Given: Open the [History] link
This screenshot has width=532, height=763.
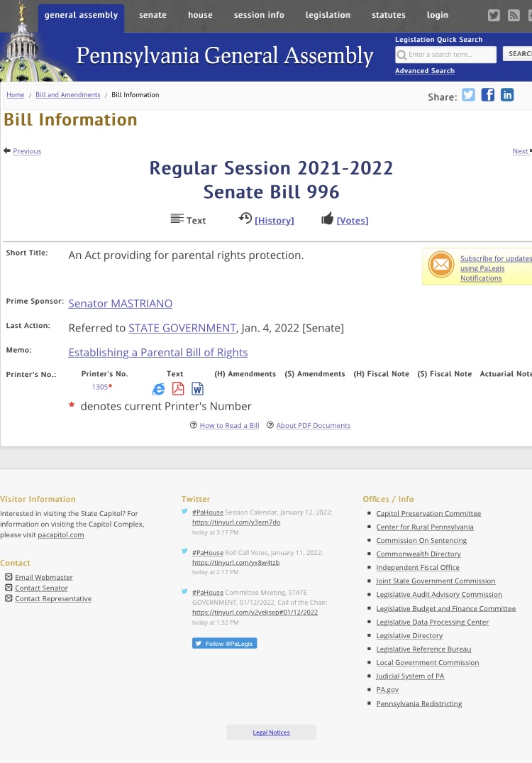Looking at the screenshot, I should (275, 221).
